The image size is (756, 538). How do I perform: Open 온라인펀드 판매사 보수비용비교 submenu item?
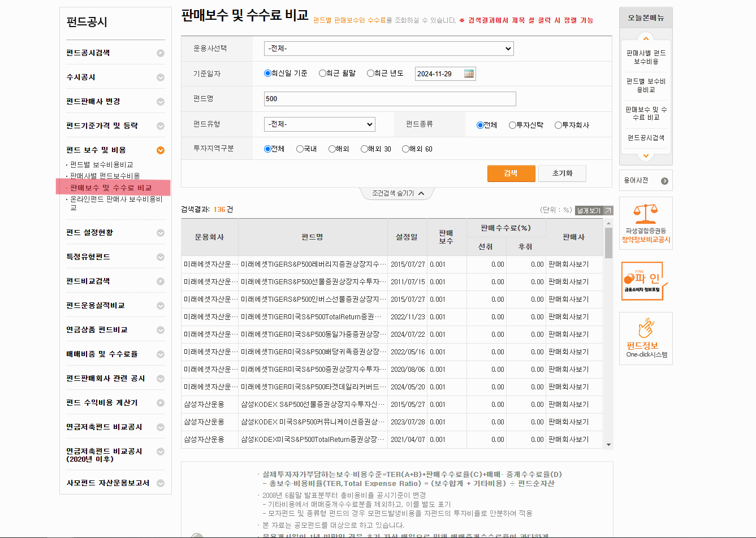tap(116, 203)
